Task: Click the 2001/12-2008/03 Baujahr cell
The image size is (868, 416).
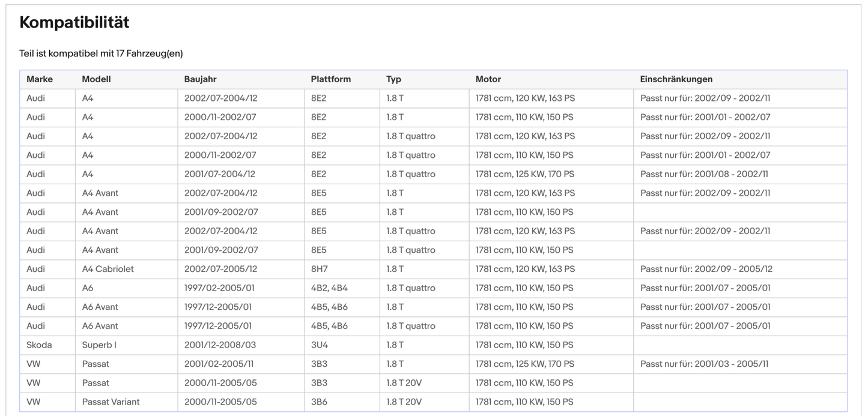Action: point(220,345)
